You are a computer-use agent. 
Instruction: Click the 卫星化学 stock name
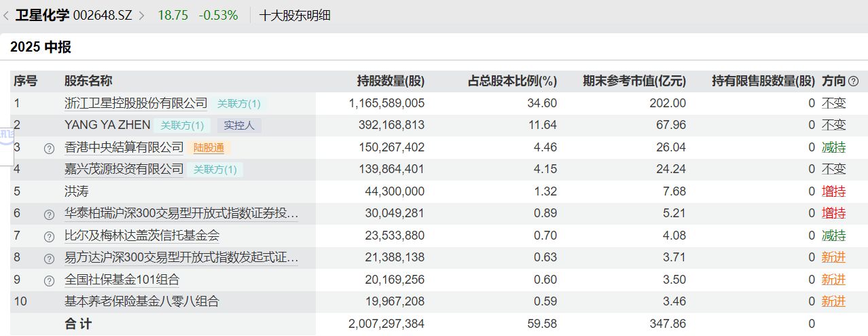tap(42, 16)
